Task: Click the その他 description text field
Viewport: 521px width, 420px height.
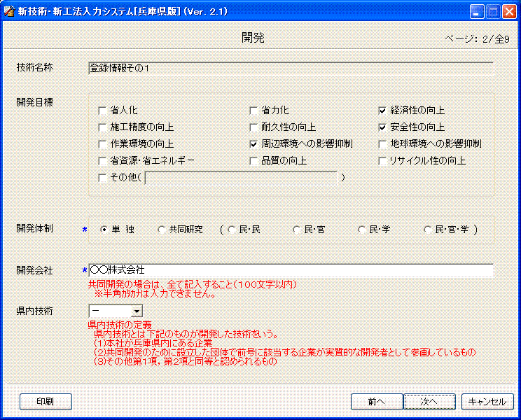Action: click(242, 178)
